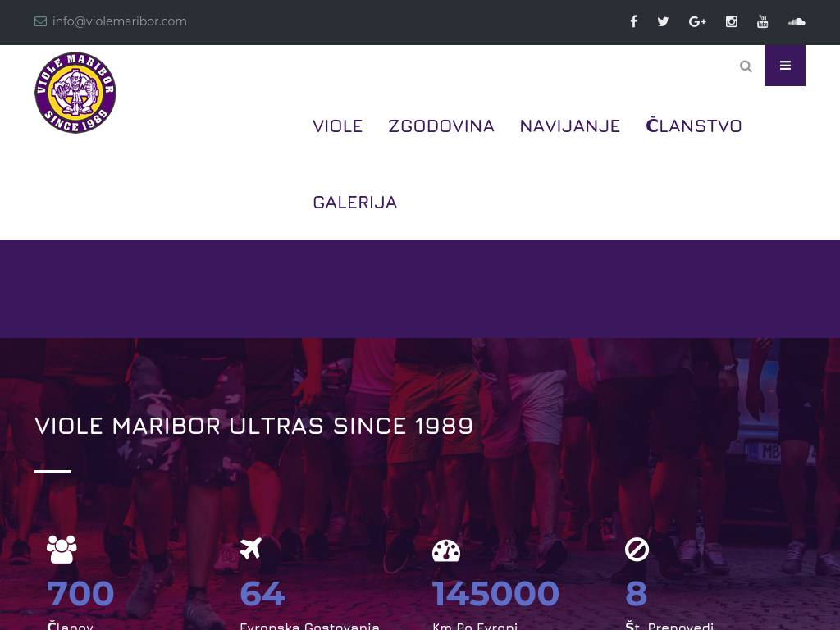Screen dimensions: 840x630
Task: Click the Google Plus icon
Action: [x=697, y=21]
